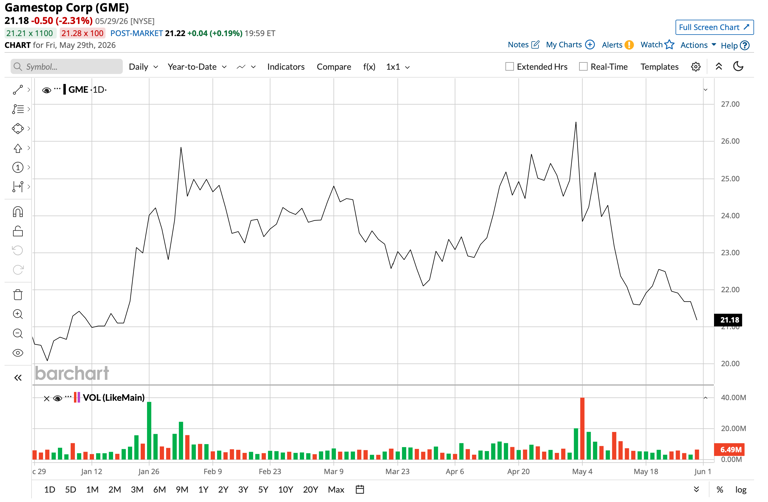Open the f(x) expressions menu

tap(369, 67)
